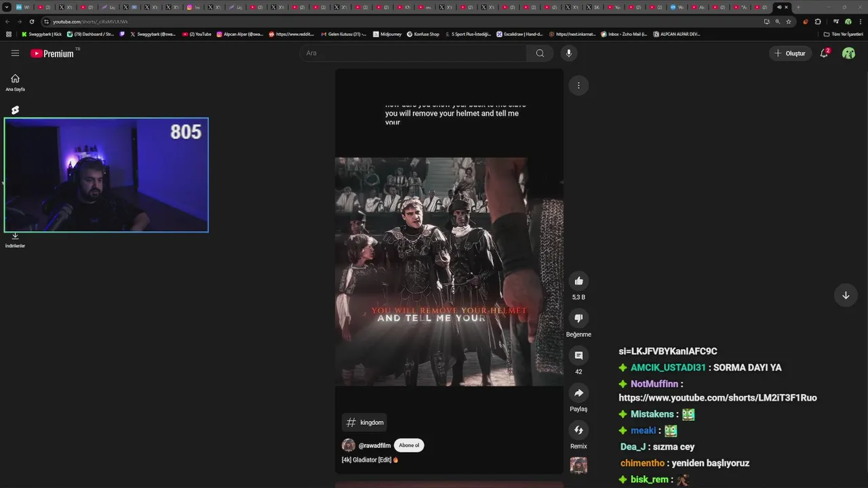Share the Short via Paylaş
Screen dimensions: 868x488
(x=578, y=392)
